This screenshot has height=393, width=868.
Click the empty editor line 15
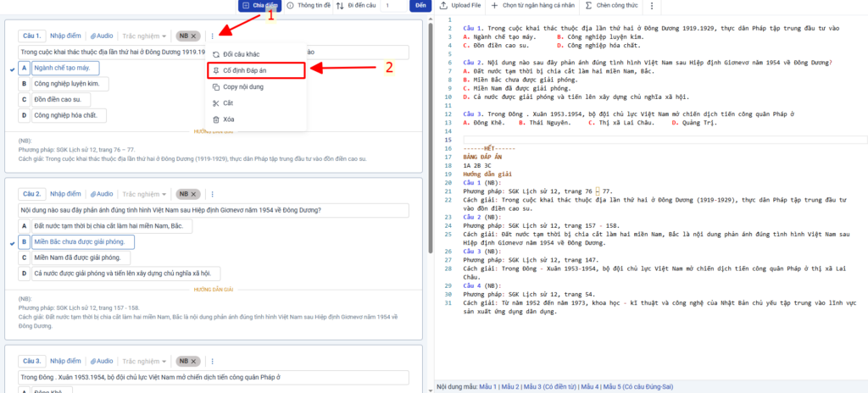click(665, 140)
